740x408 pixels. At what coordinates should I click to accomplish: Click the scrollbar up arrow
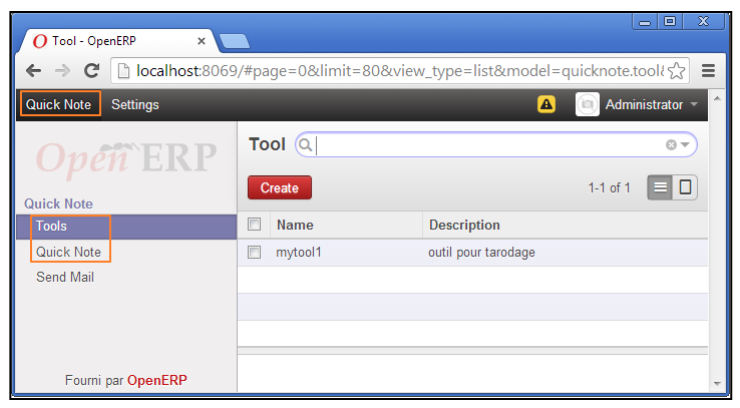coord(717,99)
